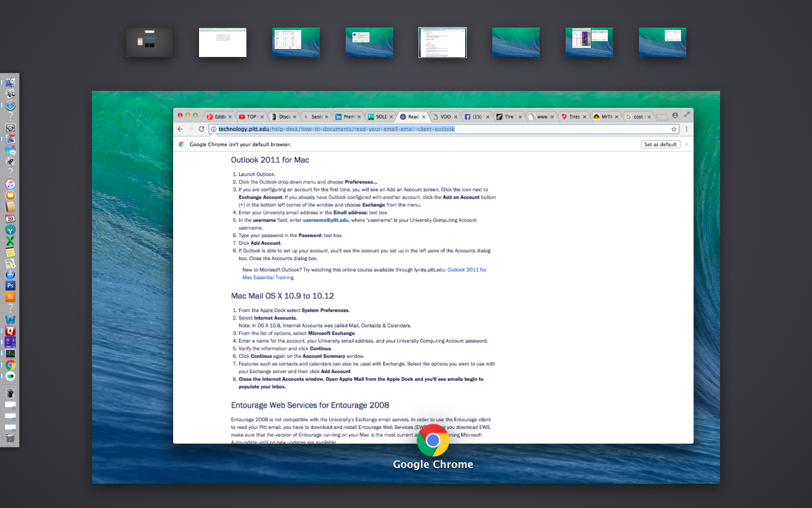Open Messages in the Dock
The height and width of the screenshot is (508, 812).
(x=10, y=150)
